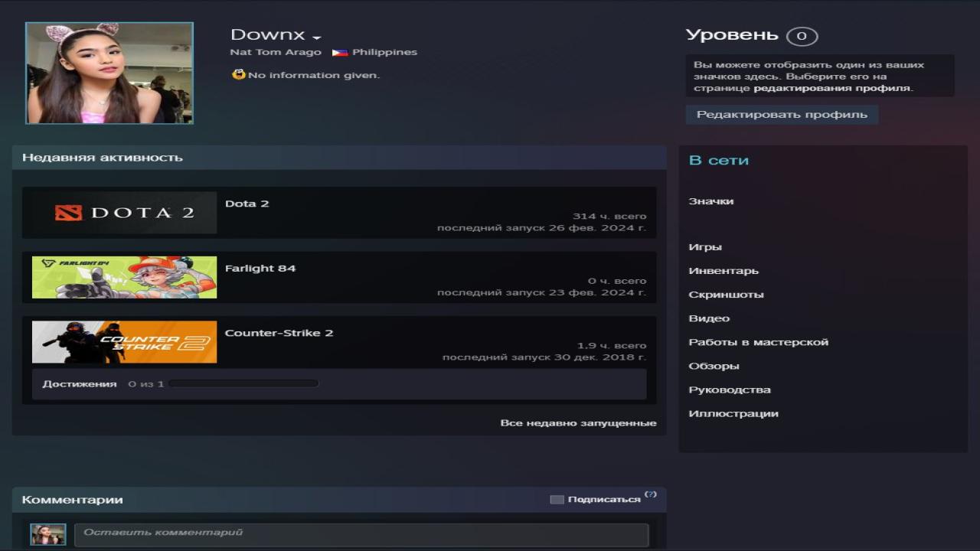The image size is (980, 551).
Task: Click the Редактировать профиль button
Action: (x=782, y=115)
